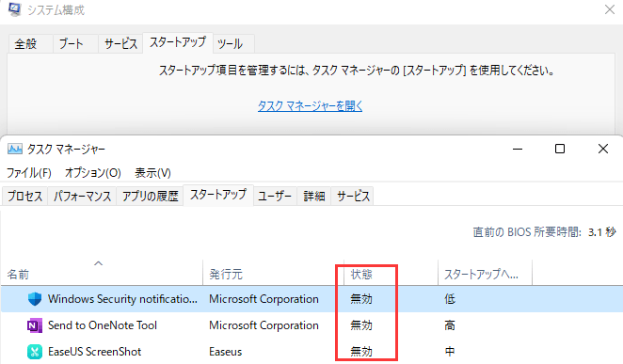
Task: Open the オプション(O) menu
Action: 92,173
